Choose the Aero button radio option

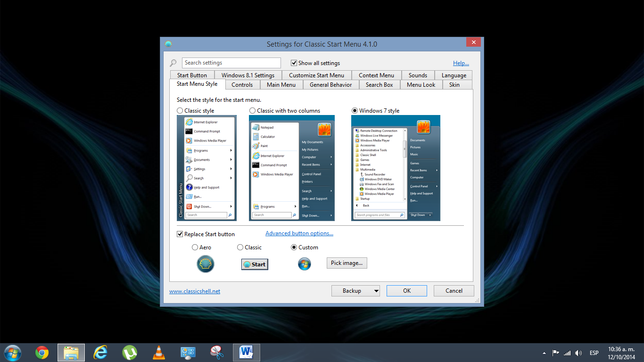[x=195, y=247]
